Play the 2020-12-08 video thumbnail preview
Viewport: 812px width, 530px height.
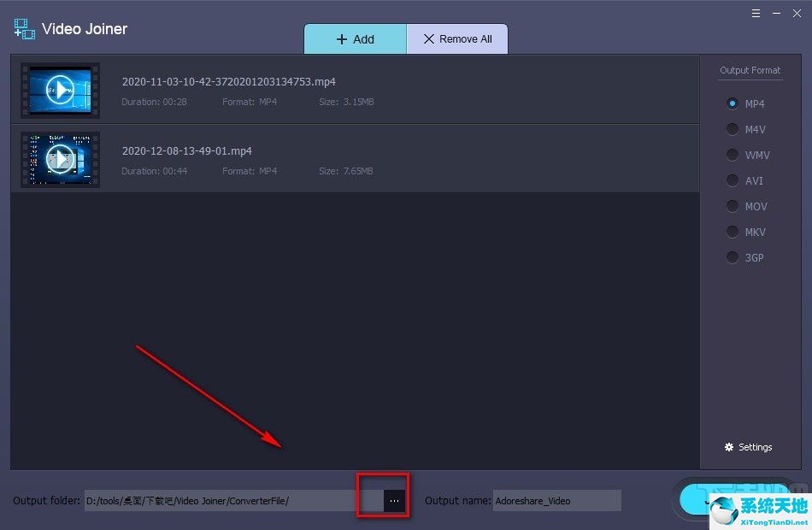click(x=60, y=159)
